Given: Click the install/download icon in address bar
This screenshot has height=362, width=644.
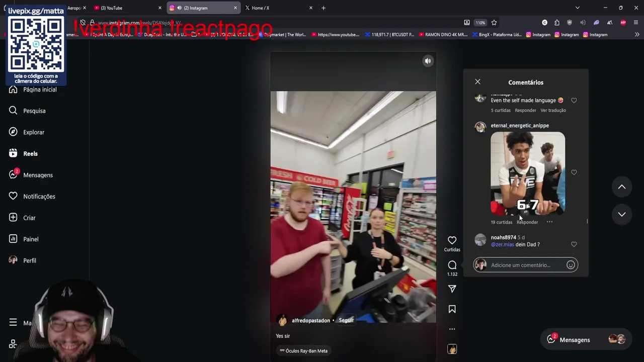Looking at the screenshot, I should (x=466, y=23).
